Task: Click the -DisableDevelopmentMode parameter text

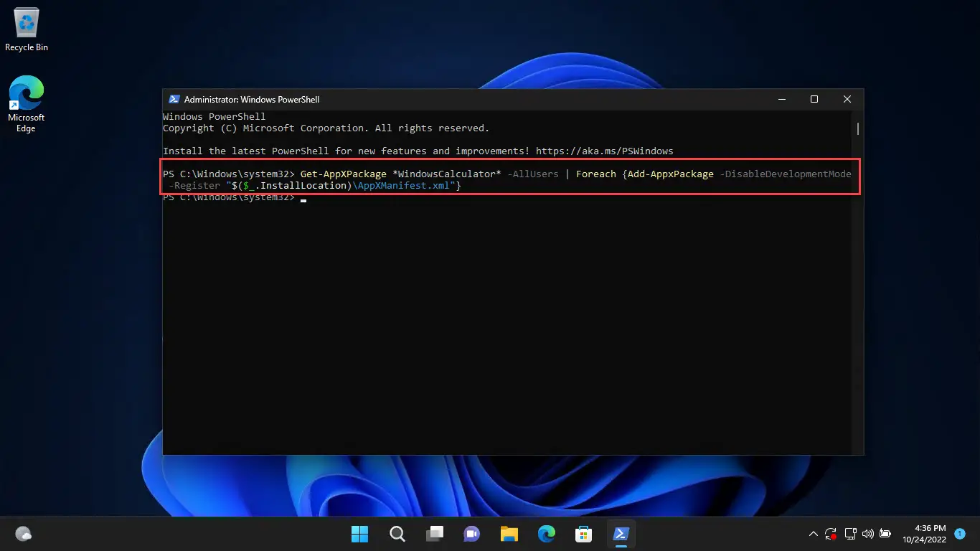Action: tap(786, 174)
